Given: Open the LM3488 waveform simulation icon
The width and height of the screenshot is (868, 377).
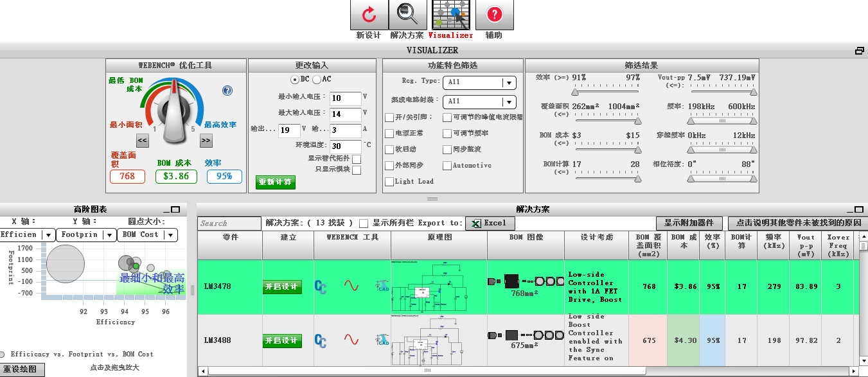Looking at the screenshot, I should (351, 338).
